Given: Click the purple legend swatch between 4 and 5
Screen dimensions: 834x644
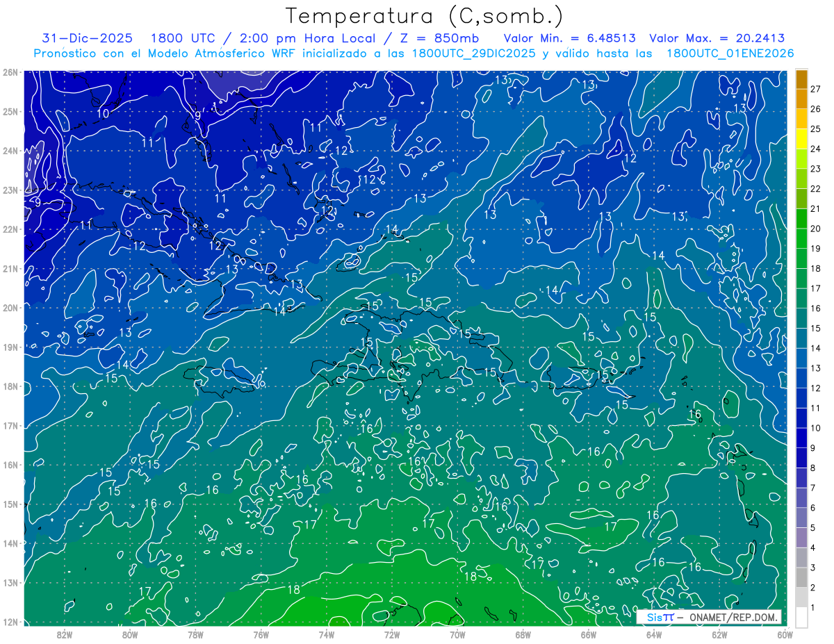Looking at the screenshot, I should pyautogui.click(x=801, y=537).
